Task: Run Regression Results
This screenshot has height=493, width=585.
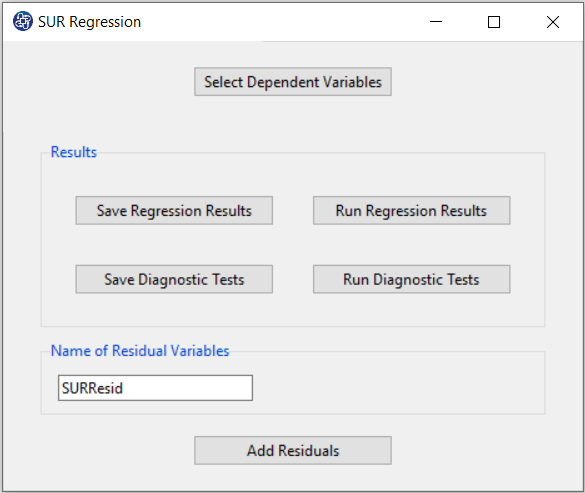Action: [412, 210]
